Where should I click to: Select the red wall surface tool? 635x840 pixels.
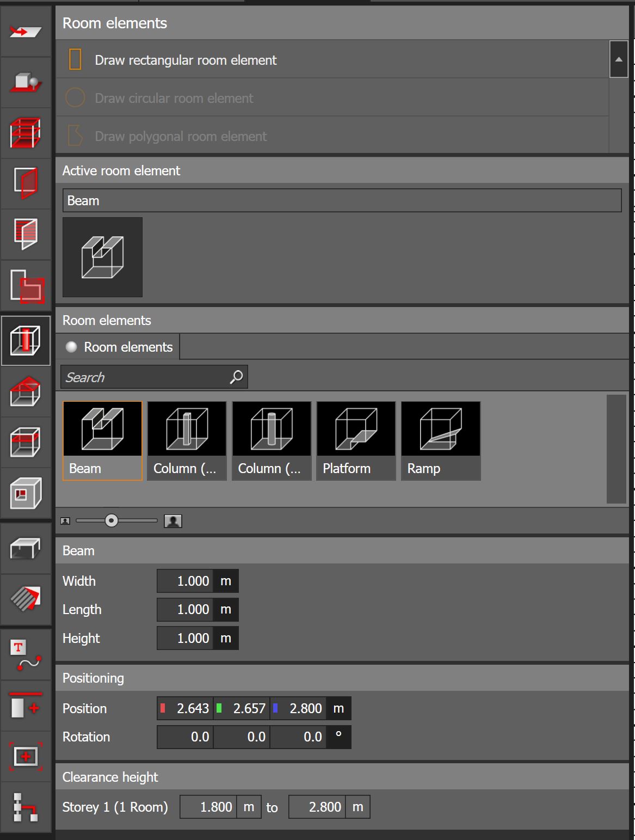tap(26, 183)
